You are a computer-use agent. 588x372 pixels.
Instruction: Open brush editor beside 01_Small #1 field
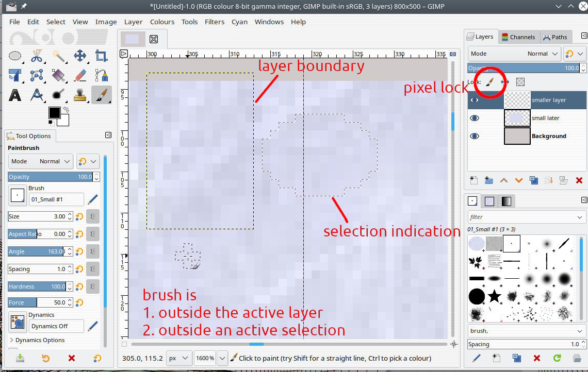[x=93, y=199]
